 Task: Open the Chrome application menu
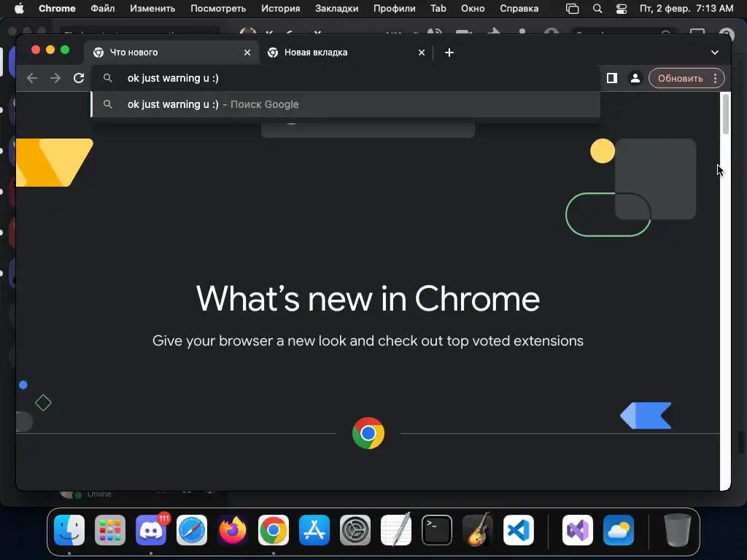coord(57,9)
